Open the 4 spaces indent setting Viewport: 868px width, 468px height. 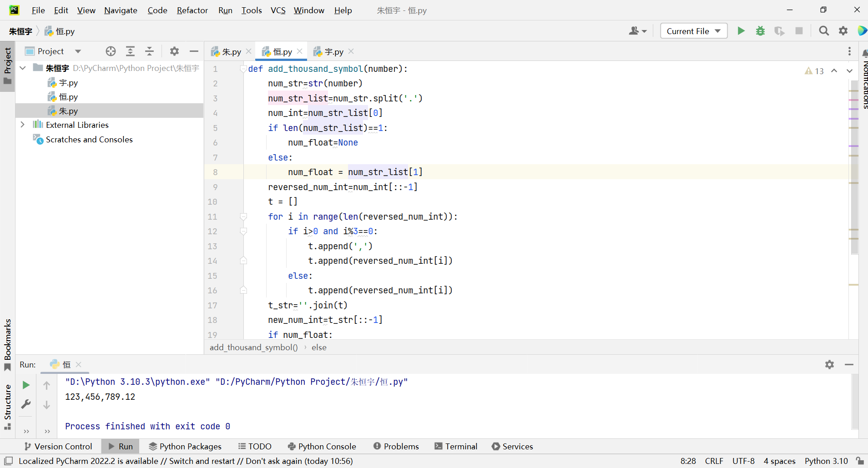(779, 461)
